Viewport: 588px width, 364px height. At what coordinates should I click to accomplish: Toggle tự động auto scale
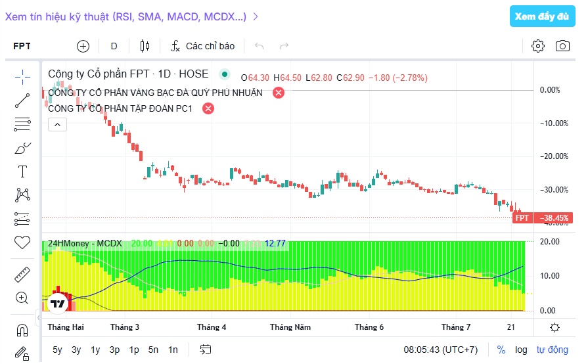pos(552,350)
